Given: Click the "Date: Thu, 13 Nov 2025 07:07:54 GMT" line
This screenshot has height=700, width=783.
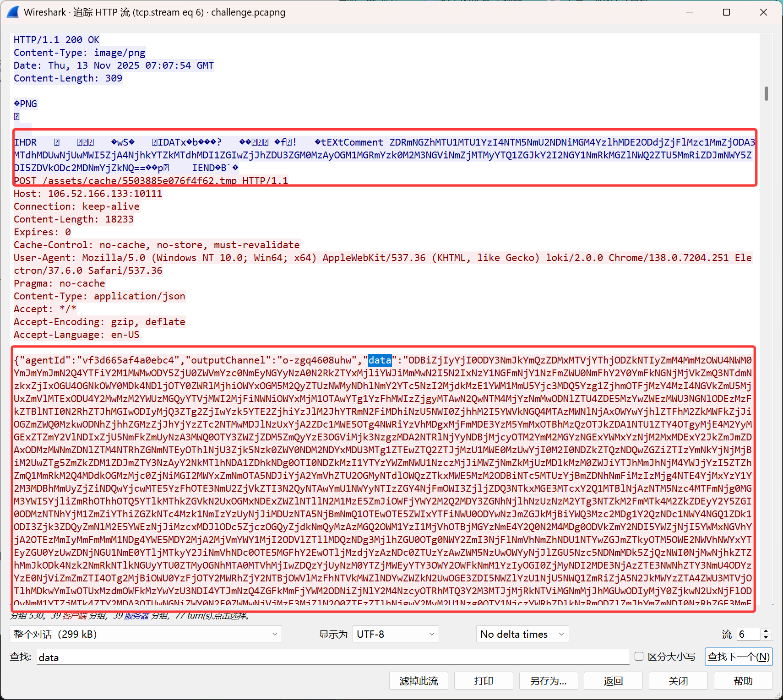Looking at the screenshot, I should [x=114, y=65].
